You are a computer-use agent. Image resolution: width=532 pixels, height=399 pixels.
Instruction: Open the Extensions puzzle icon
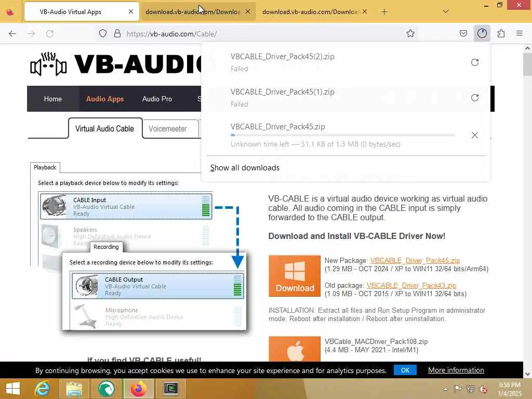[501, 33]
